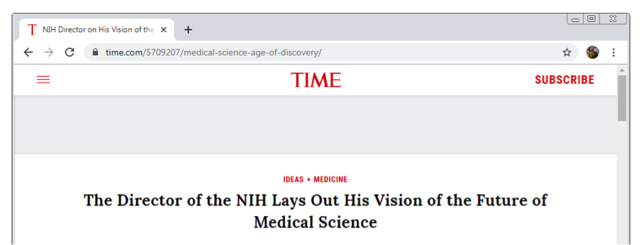Viewport: 644px width, 245px height.
Task: Open the IDEAS section link
Action: (x=294, y=180)
